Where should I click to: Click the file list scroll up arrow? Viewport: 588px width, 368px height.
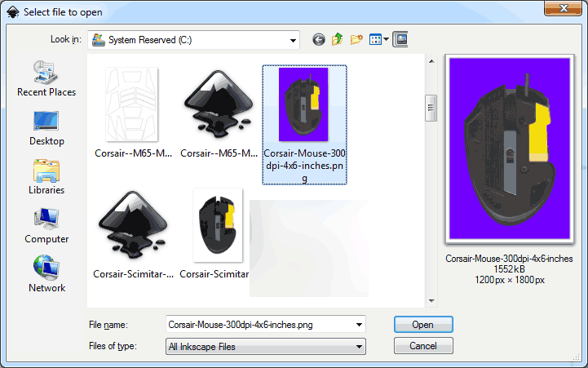tap(431, 61)
